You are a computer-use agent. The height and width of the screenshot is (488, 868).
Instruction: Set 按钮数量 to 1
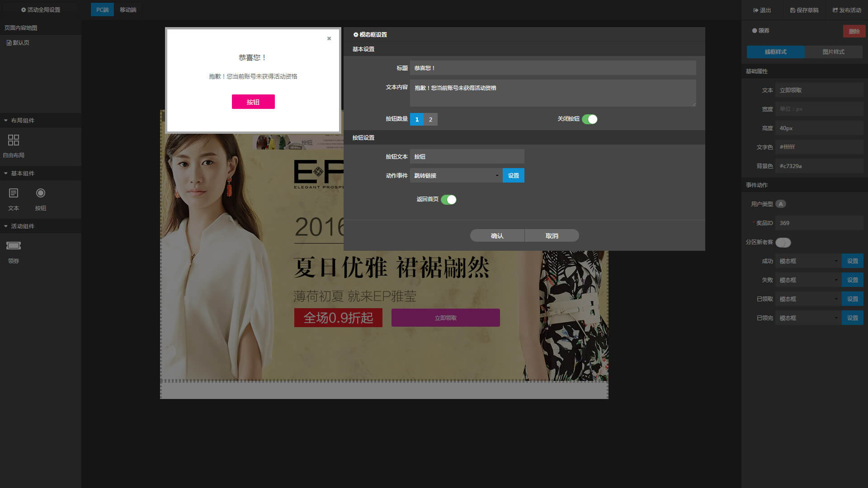417,119
